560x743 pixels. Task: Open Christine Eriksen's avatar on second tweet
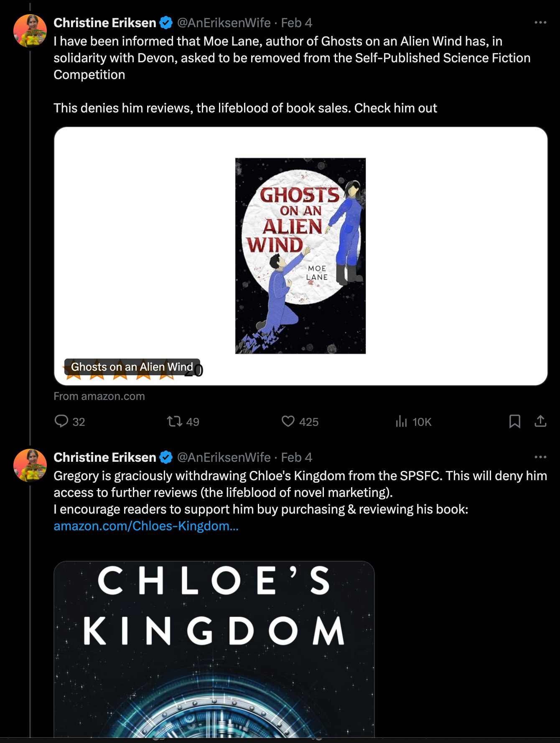coord(30,465)
